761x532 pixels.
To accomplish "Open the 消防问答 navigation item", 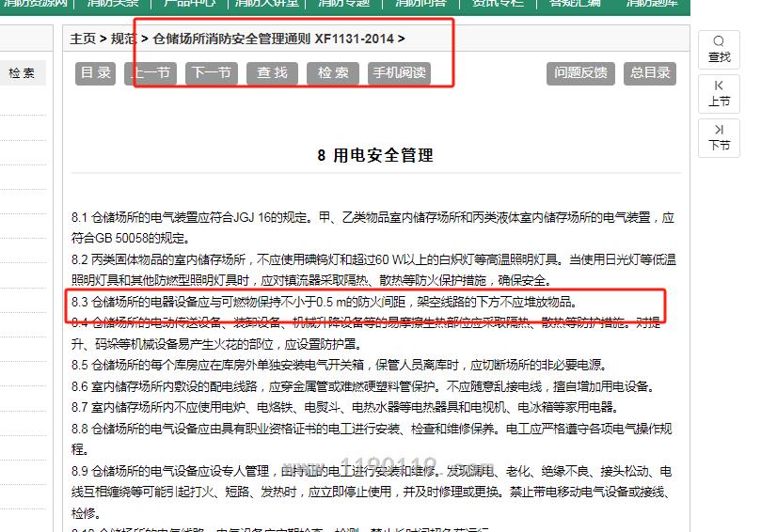I will (420, 4).
